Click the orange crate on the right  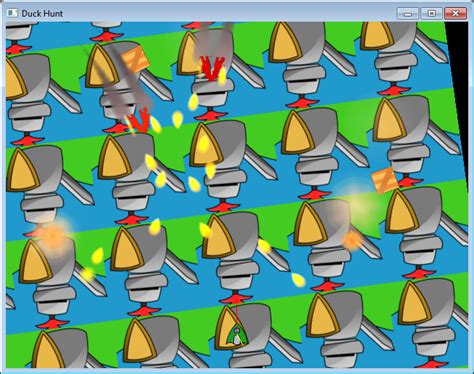pyautogui.click(x=385, y=180)
